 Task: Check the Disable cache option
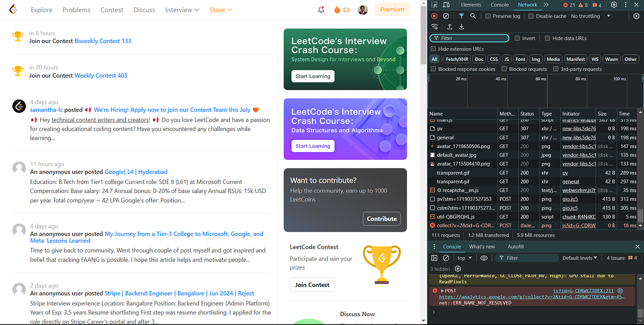[x=530, y=16]
